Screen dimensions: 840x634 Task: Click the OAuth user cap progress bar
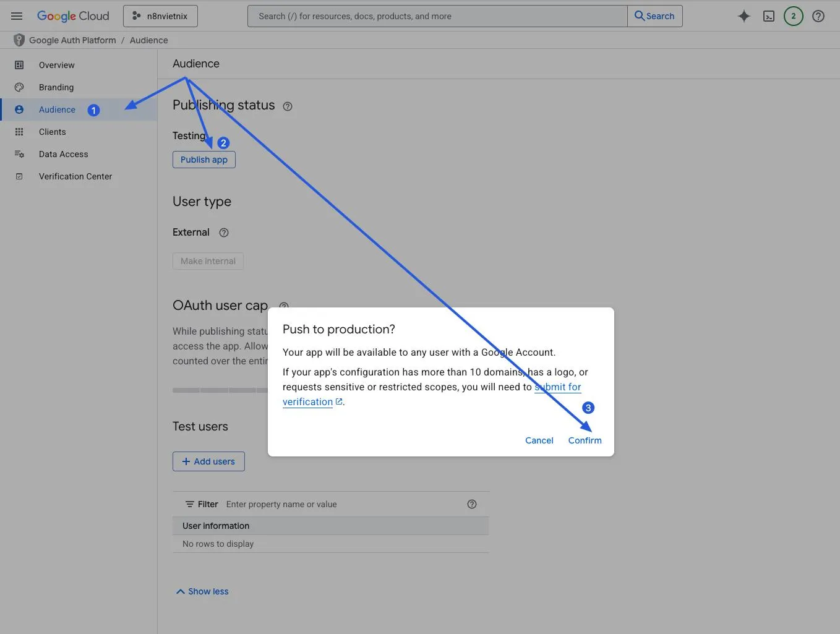(x=220, y=390)
